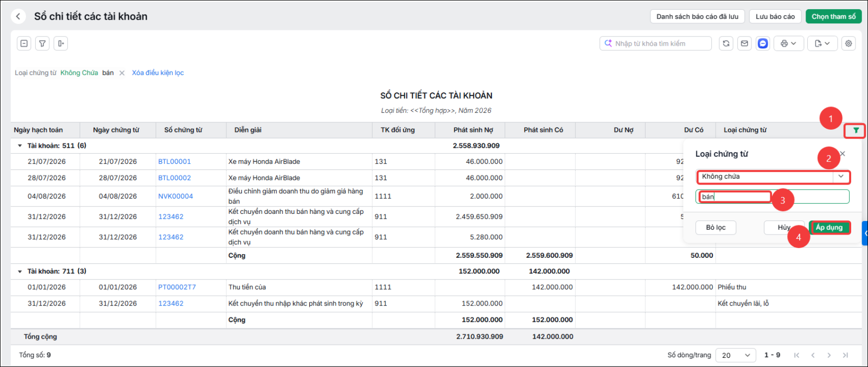
Task: Click Xóa điều kiện lọc link
Action: click(x=158, y=73)
